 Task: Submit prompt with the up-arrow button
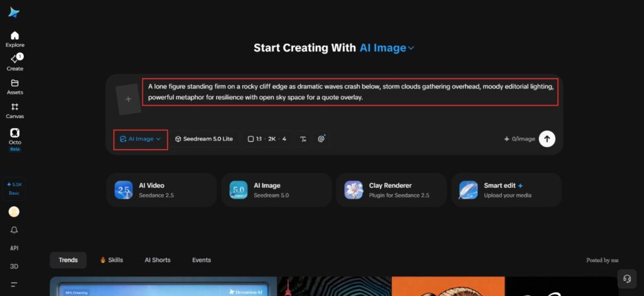click(x=547, y=139)
